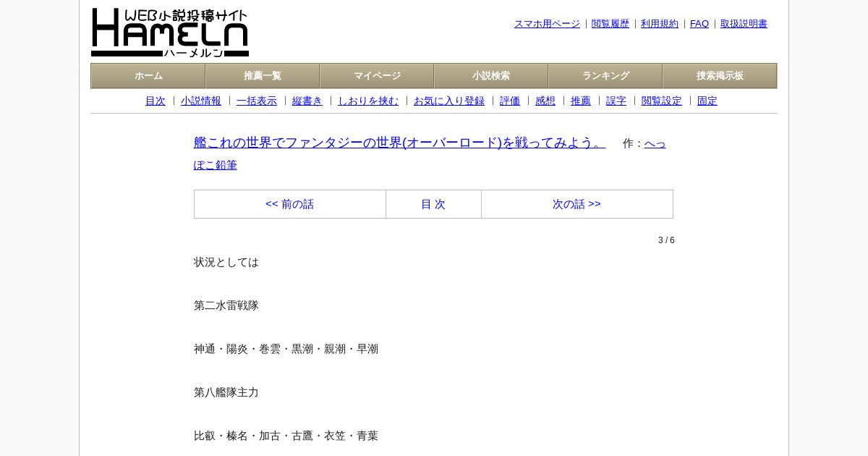Click the 固定 link
Screen dimensions: 868x456
tap(707, 101)
